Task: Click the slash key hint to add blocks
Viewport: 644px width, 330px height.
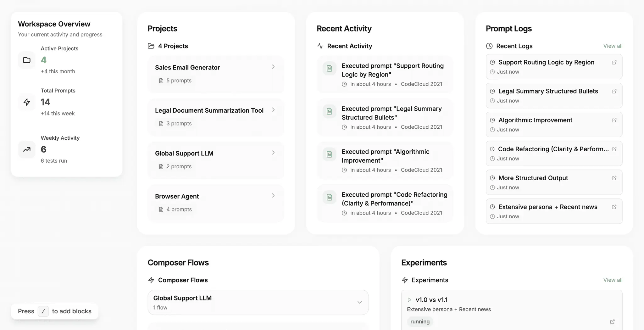Action: (x=43, y=311)
